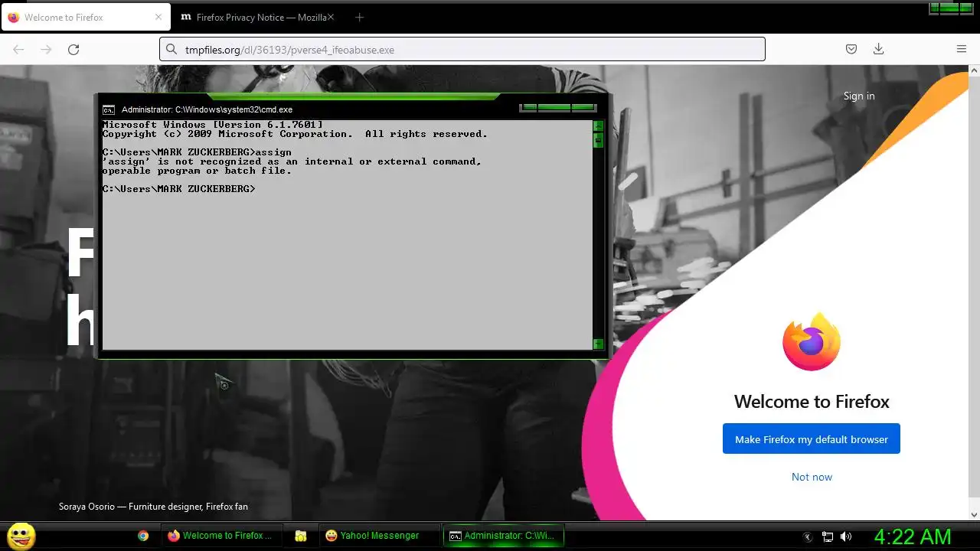Switch to the Welcome to Firefox tab
The width and height of the screenshot is (980, 551).
click(85, 17)
